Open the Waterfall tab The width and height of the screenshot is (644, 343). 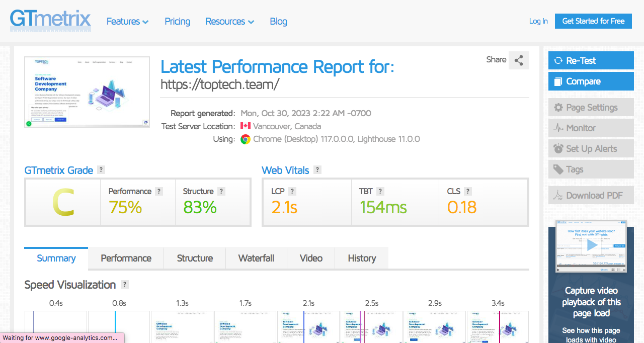(256, 258)
